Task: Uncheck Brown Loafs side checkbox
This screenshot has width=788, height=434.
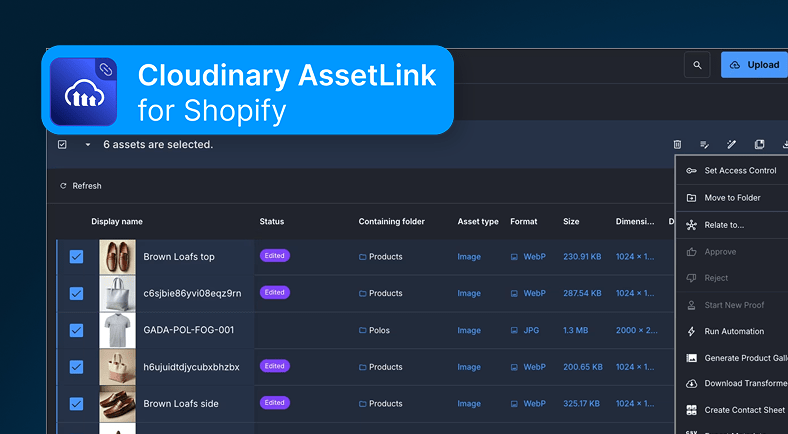Action: click(76, 404)
